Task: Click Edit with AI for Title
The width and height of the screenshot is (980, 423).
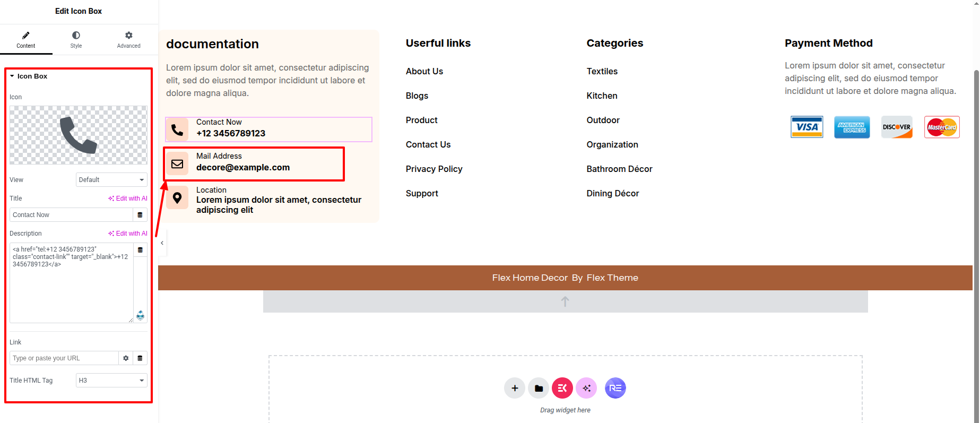Action: (x=128, y=198)
